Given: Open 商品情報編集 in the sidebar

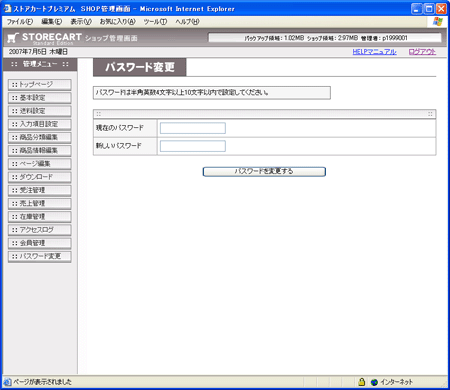Looking at the screenshot, I should click(40, 151).
